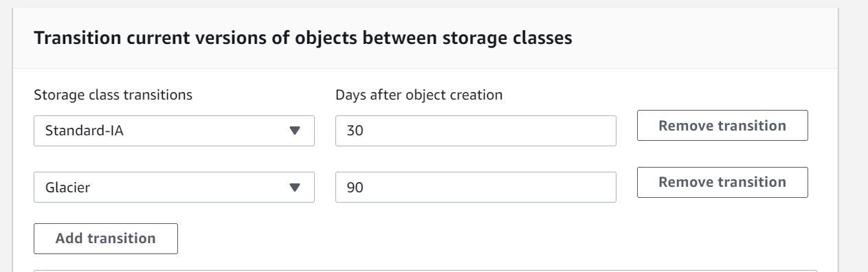
Task: Click the Standard-IA dropdown arrow icon
Action: [x=295, y=131]
